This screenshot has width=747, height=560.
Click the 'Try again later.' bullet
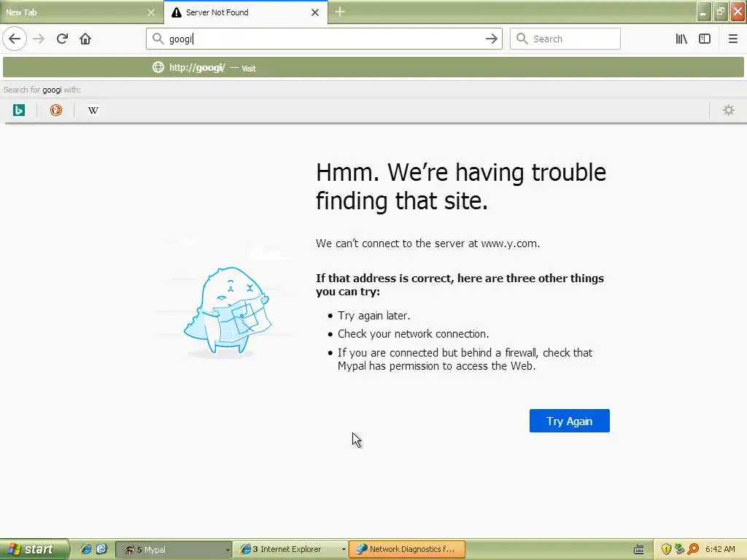(x=374, y=316)
